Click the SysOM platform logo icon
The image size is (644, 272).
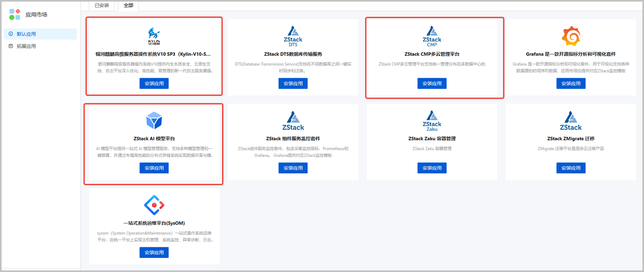[x=154, y=205]
